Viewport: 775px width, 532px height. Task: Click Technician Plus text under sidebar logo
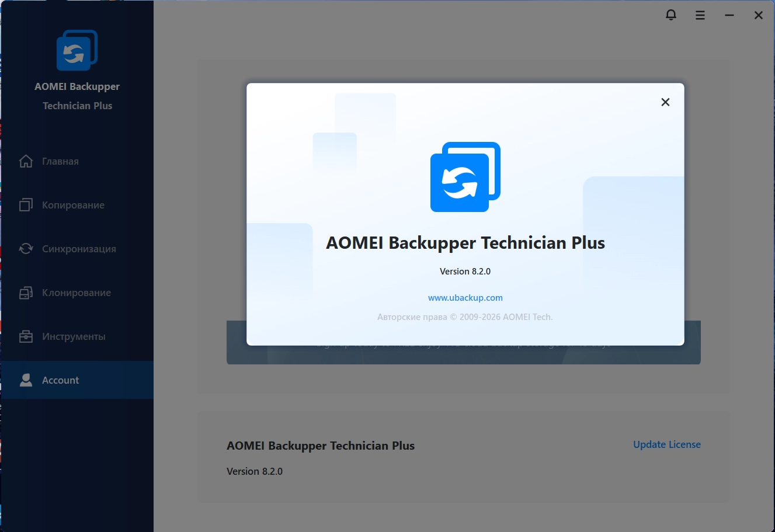click(x=78, y=106)
